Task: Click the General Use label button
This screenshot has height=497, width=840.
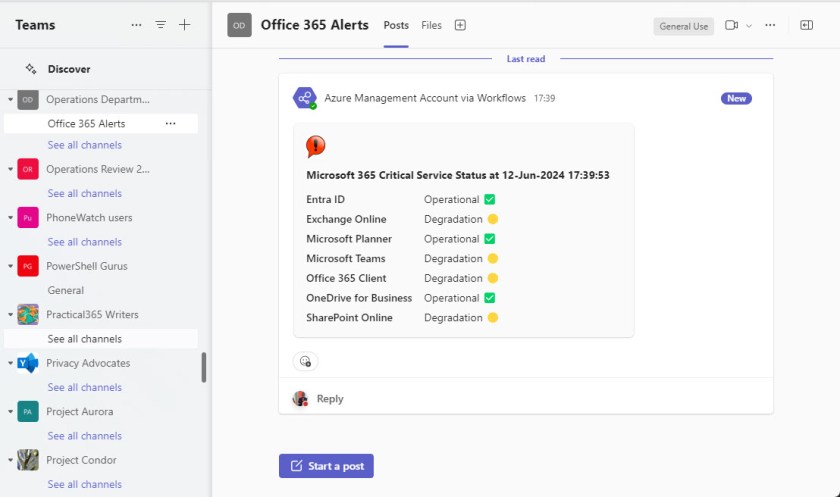Action: click(x=684, y=26)
